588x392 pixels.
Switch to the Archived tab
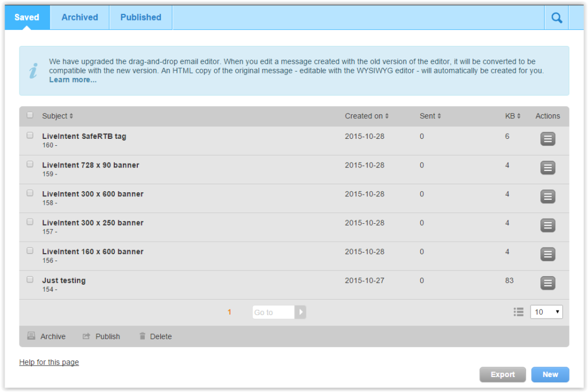(80, 17)
